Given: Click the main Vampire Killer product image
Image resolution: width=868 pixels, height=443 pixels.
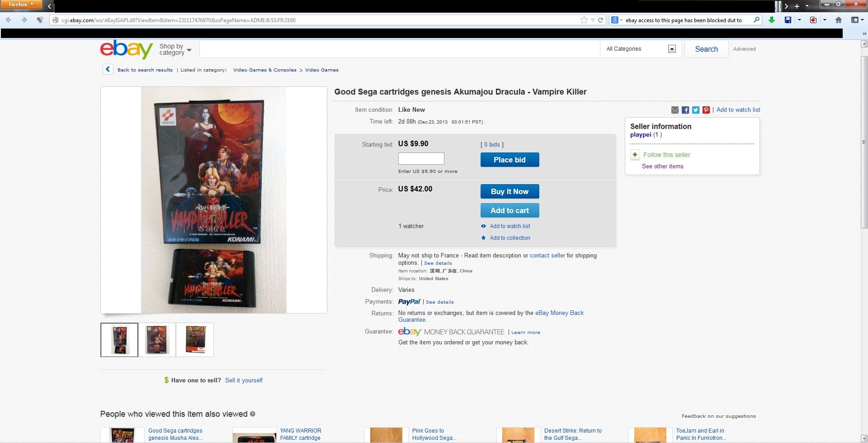Looking at the screenshot, I should click(214, 200).
